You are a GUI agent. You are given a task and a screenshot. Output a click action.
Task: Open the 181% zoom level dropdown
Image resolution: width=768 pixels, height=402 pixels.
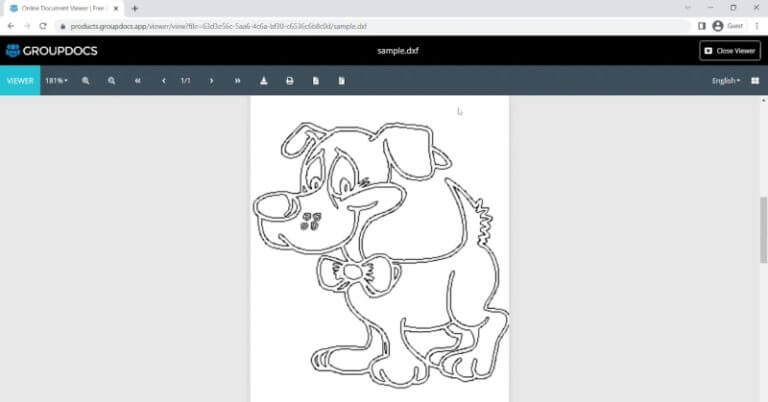[56, 81]
